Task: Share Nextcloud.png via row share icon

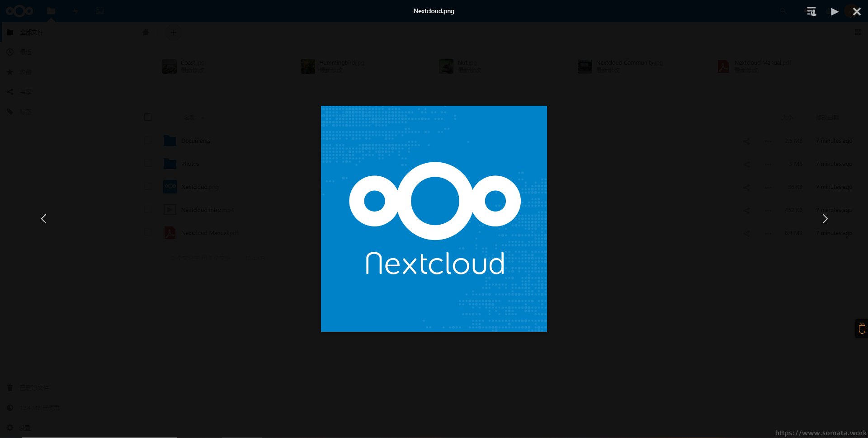Action: point(746,187)
